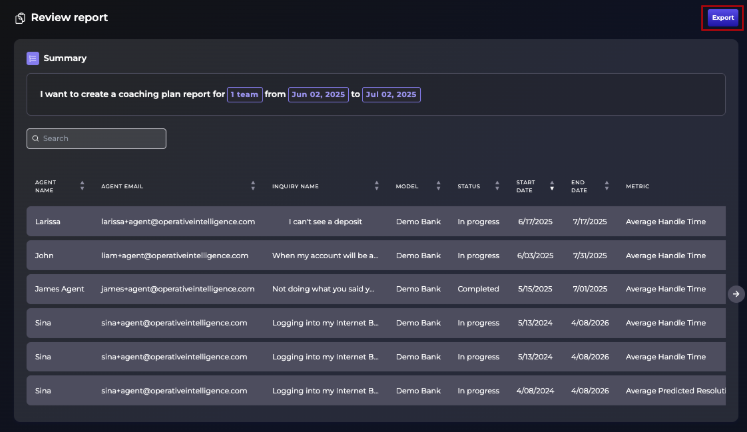The height and width of the screenshot is (432, 747).
Task: Click the 7/31/2025 end date cell
Action: (590, 255)
